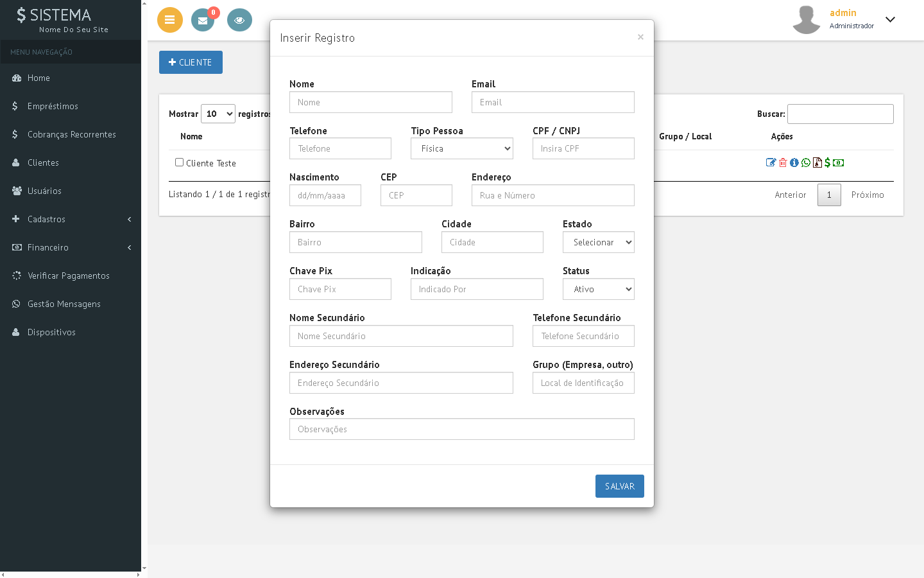Click the green banknote icon in Ações
This screenshot has width=924, height=578.
pyautogui.click(x=838, y=162)
